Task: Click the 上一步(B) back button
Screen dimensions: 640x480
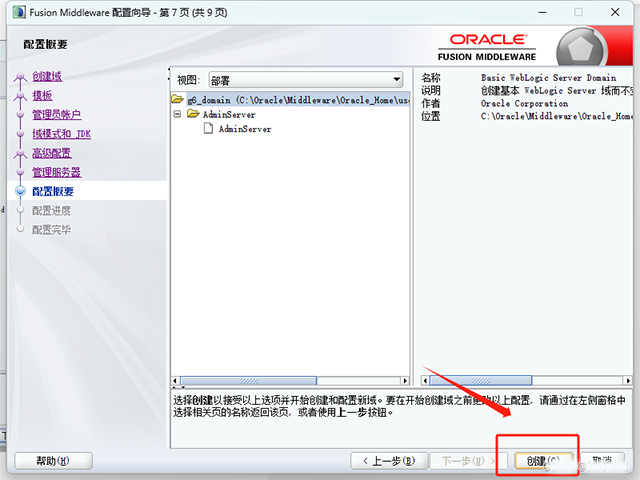Action: 389,461
